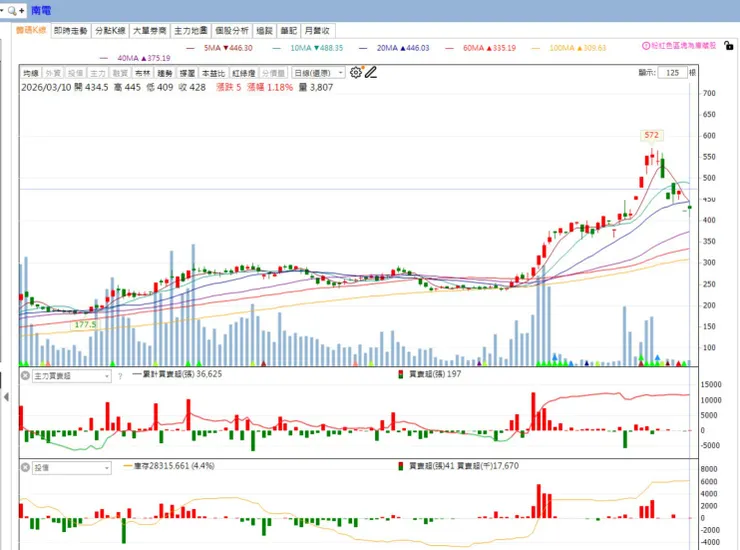Toggle the 趨勢 trend overlay
Screen dimensions: 740x550
[165, 73]
